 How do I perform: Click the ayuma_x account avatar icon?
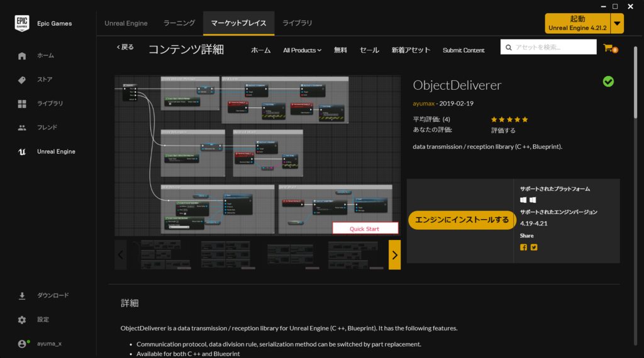click(x=22, y=344)
